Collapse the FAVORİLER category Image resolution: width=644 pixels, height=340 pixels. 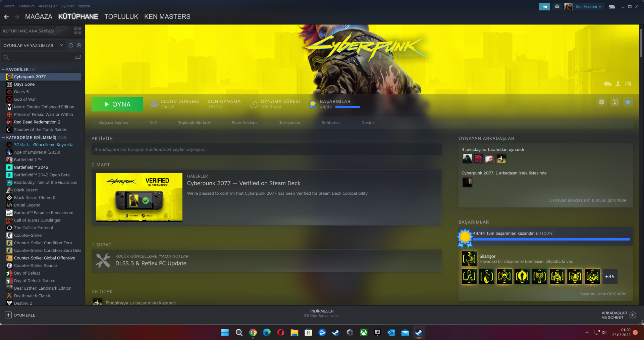point(3,69)
